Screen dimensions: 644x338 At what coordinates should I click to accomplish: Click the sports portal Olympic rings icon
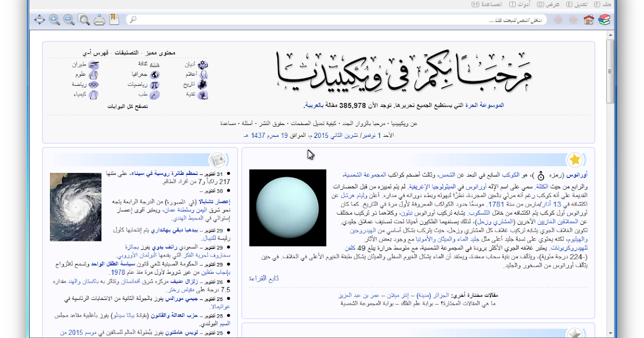(94, 85)
